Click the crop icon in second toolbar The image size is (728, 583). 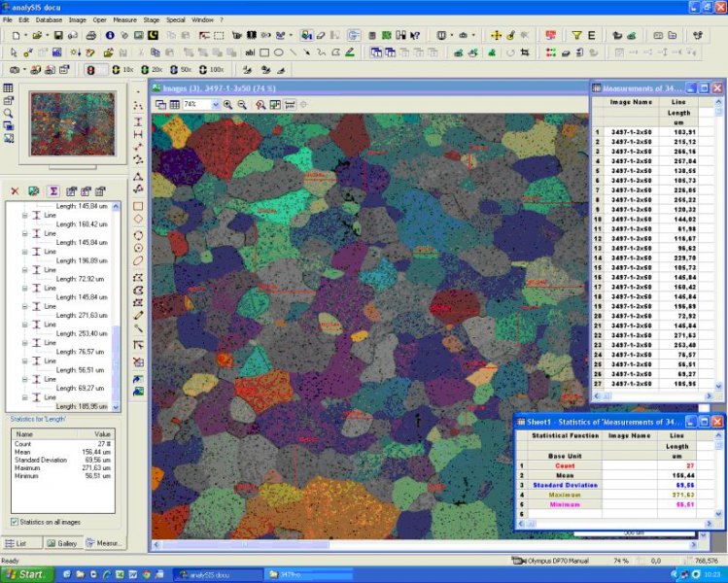pos(525,52)
